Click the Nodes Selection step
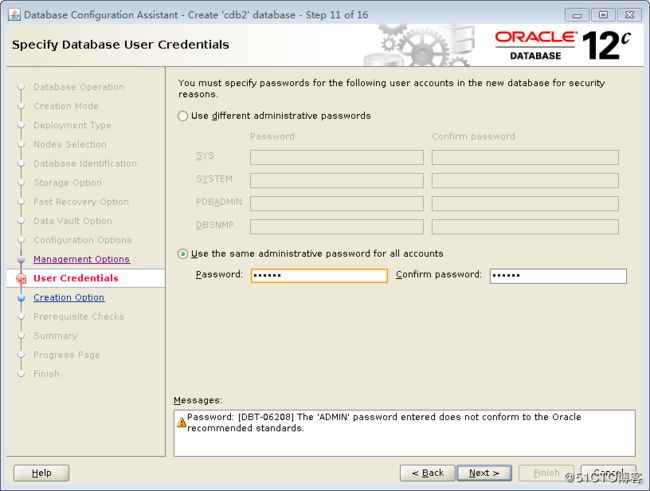This screenshot has width=650, height=491. 70,144
